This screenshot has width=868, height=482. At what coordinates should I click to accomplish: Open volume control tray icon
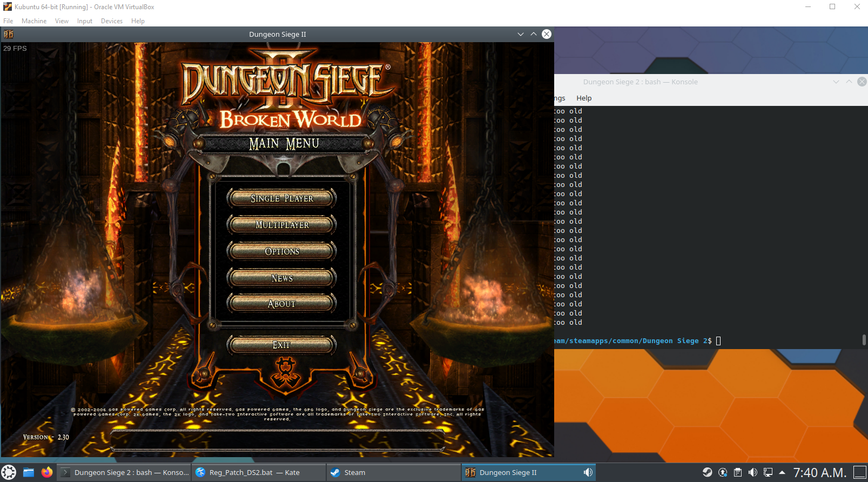pos(753,472)
